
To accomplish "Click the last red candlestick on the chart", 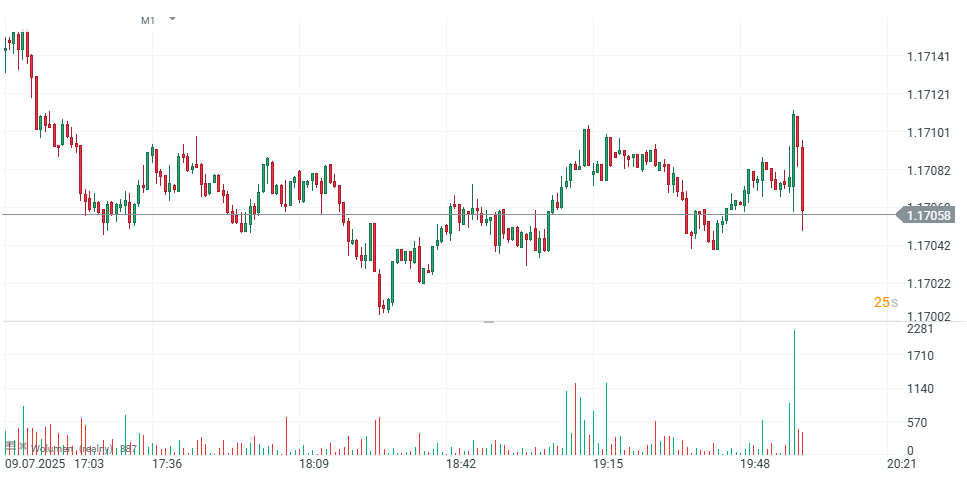I will pyautogui.click(x=803, y=180).
